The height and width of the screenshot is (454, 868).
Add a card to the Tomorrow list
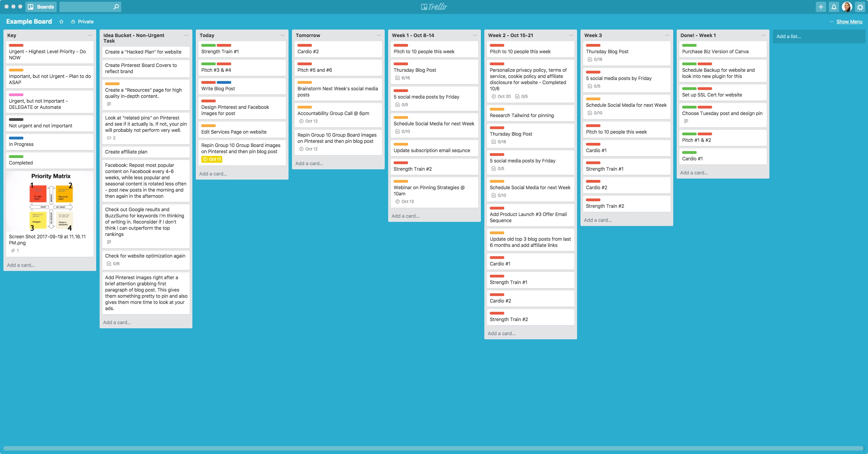[x=309, y=163]
